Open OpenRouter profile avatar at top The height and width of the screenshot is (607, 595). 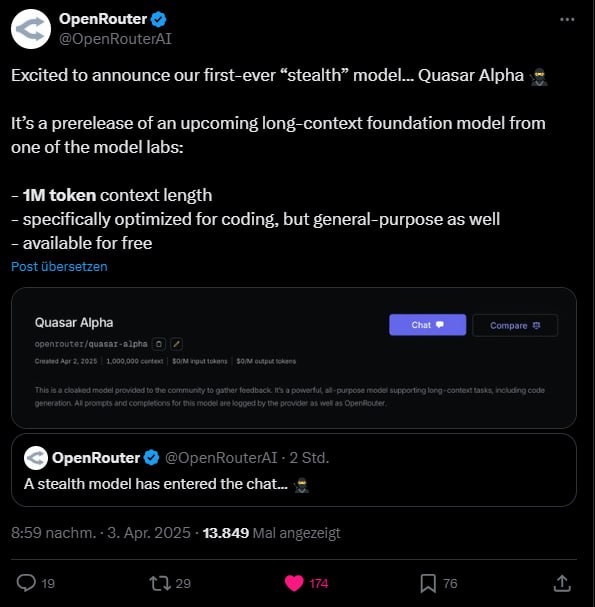31,29
